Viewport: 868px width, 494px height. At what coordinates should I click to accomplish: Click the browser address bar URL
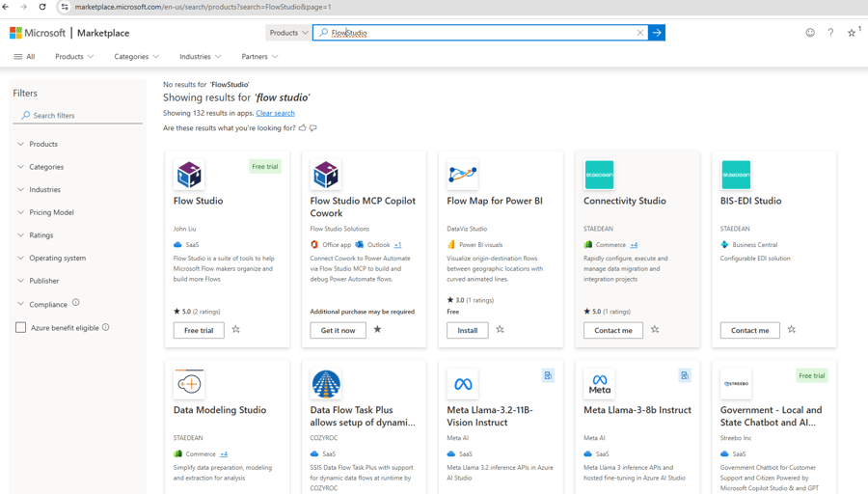[x=203, y=7]
